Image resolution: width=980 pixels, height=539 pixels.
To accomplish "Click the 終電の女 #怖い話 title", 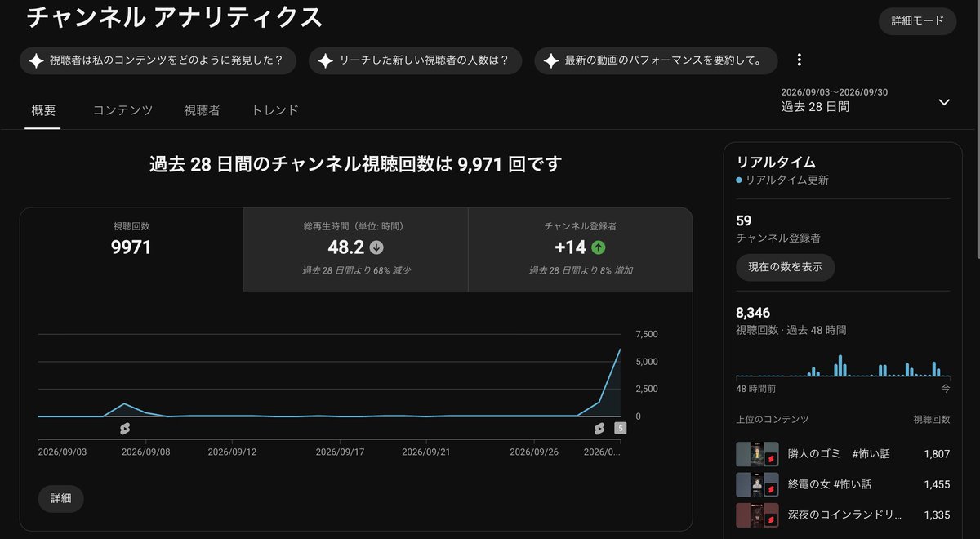I will pyautogui.click(x=830, y=484).
